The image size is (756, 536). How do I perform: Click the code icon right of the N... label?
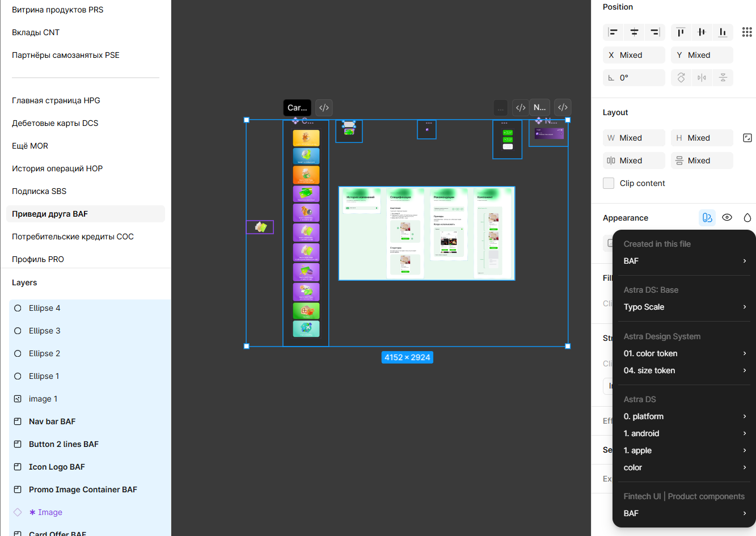pos(563,107)
